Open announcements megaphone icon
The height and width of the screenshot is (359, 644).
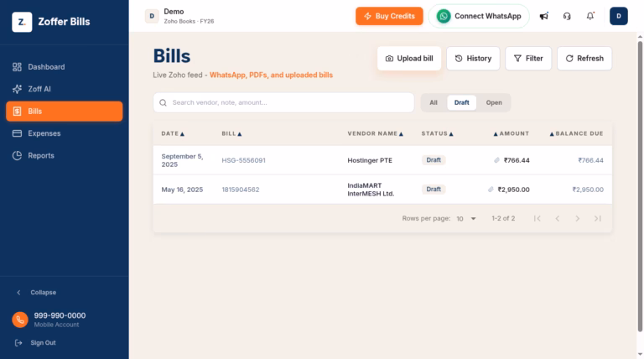coord(543,16)
